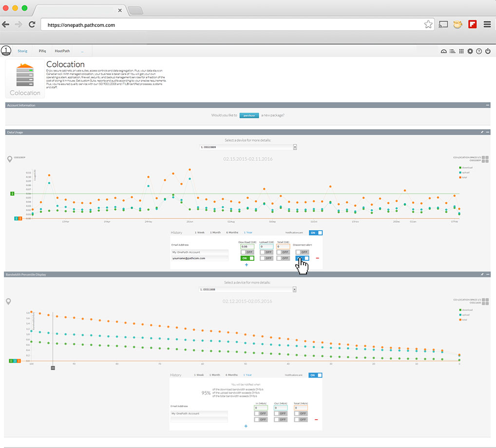Toggle upload alert for yourname@pathcom.com
This screenshot has width=496, height=448.
coord(267,258)
